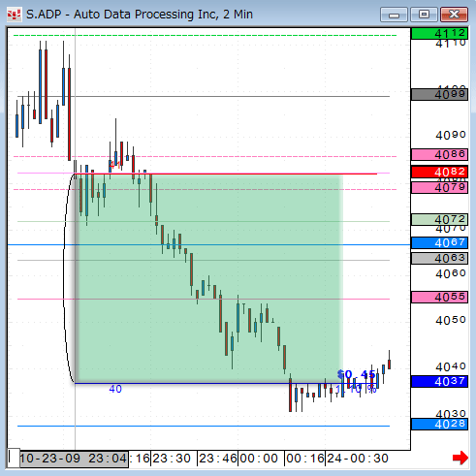This screenshot has height=476, width=476.
Task: Click the blue $0.45 profit annotation
Action: click(356, 375)
